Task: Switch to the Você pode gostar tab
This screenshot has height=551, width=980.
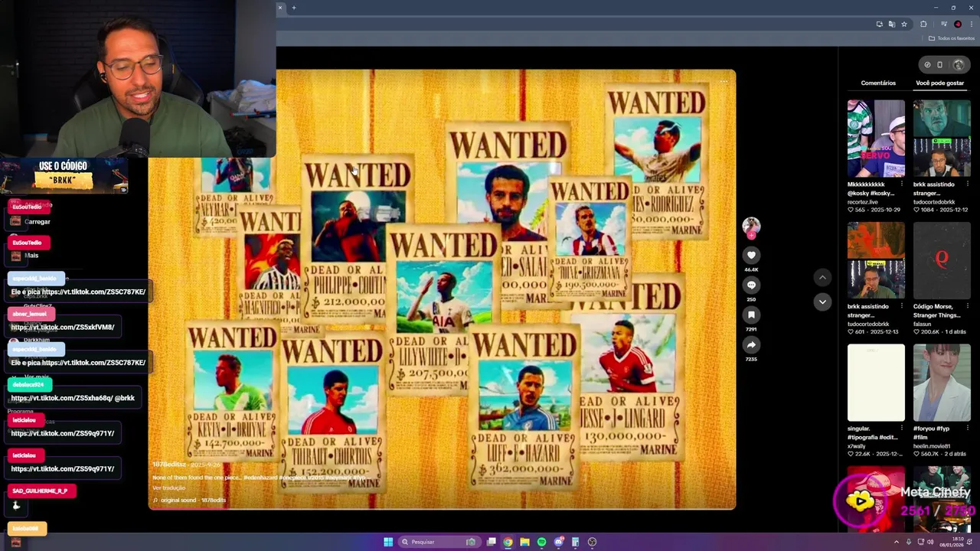Action: (939, 83)
